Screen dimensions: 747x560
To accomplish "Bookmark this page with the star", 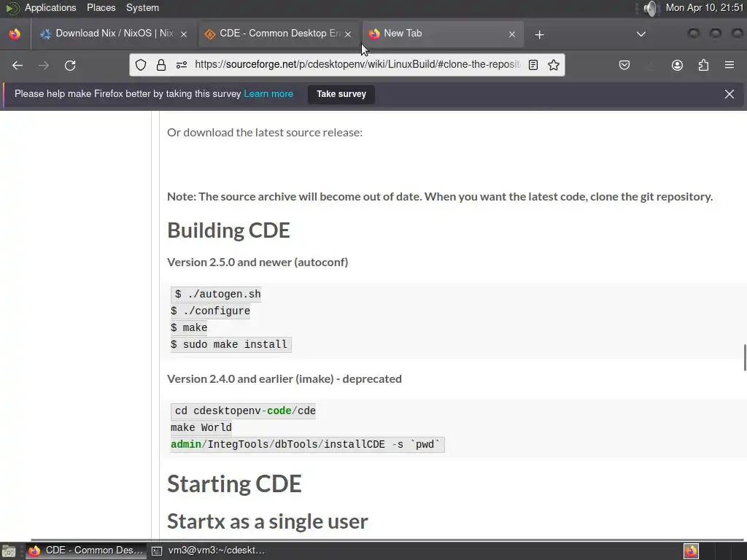I will pyautogui.click(x=554, y=65).
